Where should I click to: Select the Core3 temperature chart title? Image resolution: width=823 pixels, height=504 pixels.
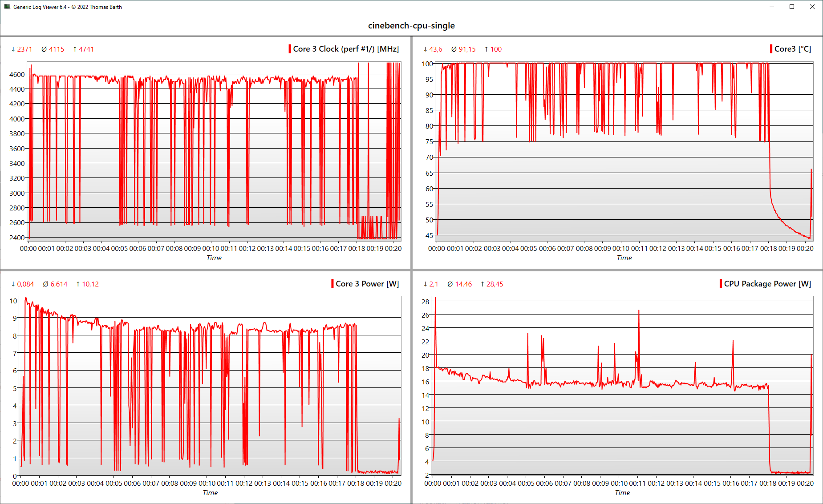(x=794, y=49)
